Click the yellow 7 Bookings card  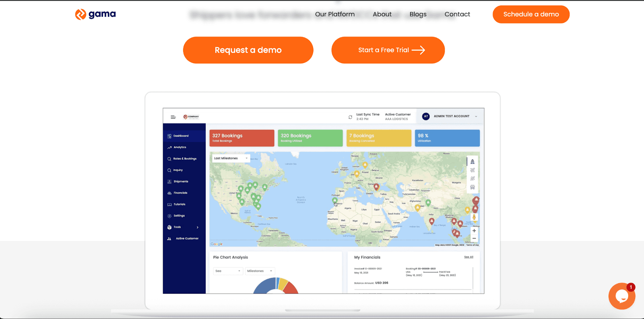379,138
